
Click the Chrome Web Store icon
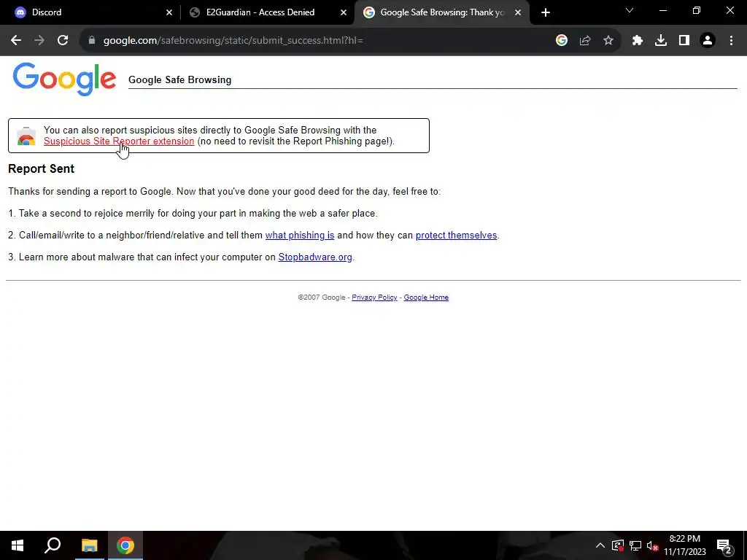coord(26,136)
